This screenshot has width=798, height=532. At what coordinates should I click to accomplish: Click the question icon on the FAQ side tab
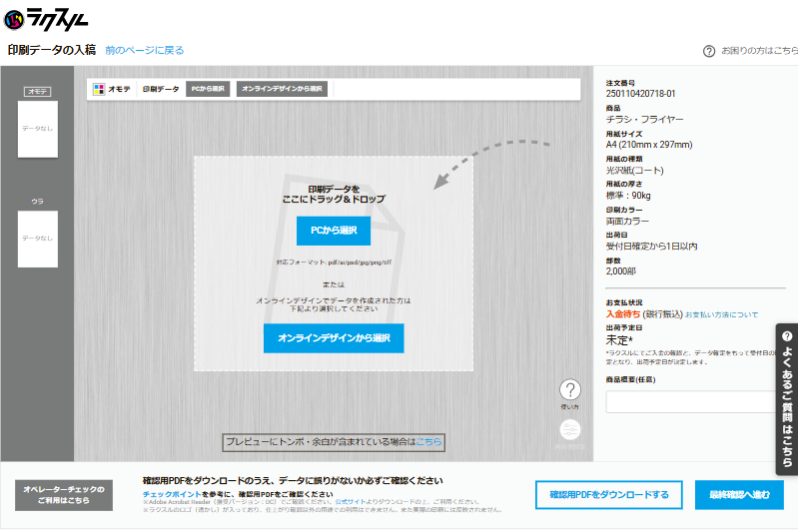tap(787, 336)
